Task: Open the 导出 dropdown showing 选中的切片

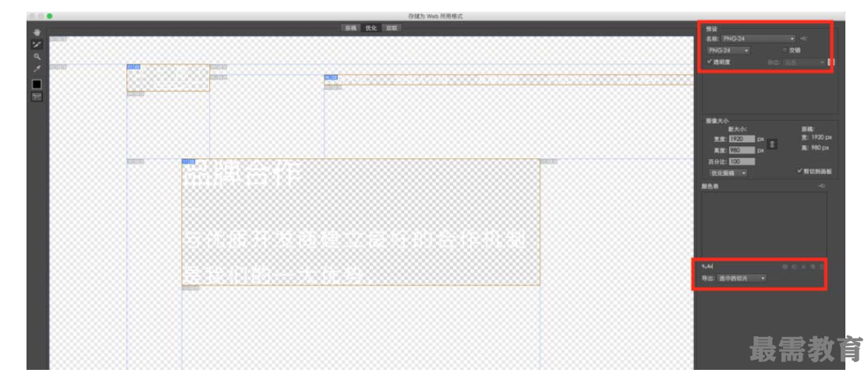Action: [742, 278]
